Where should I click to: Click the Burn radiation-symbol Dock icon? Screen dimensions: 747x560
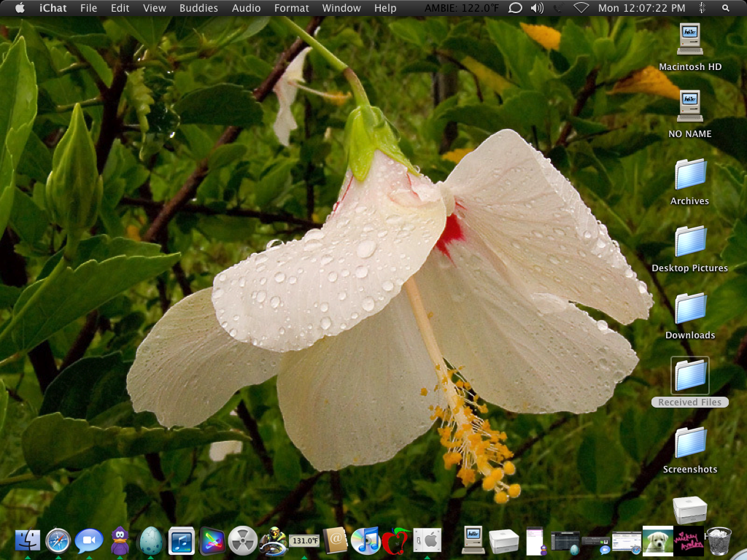coord(243,540)
